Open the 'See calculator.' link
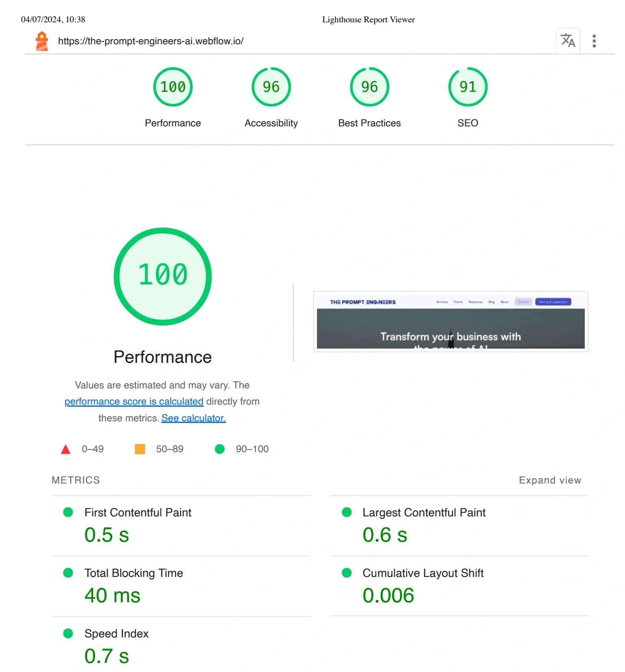The height and width of the screenshot is (672, 625). tap(193, 418)
